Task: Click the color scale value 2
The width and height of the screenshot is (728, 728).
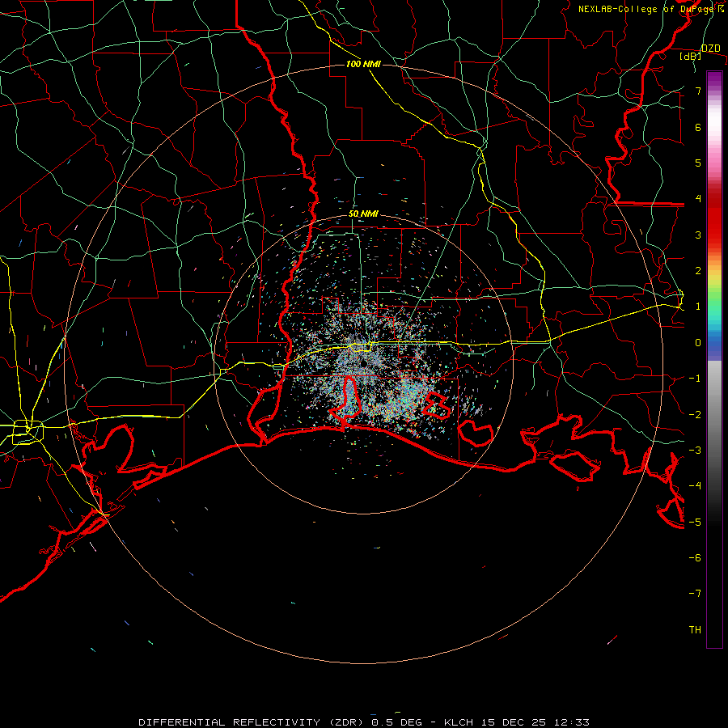Action: pos(698,271)
